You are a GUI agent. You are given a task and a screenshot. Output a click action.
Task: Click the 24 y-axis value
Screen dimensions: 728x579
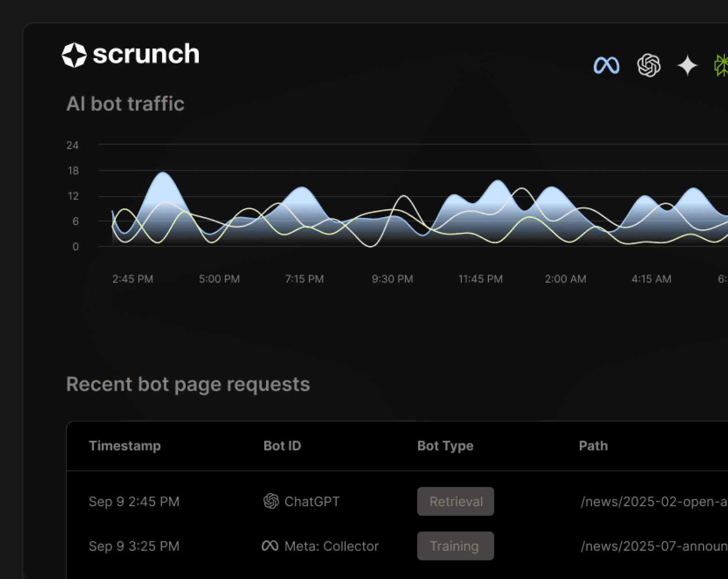click(72, 145)
